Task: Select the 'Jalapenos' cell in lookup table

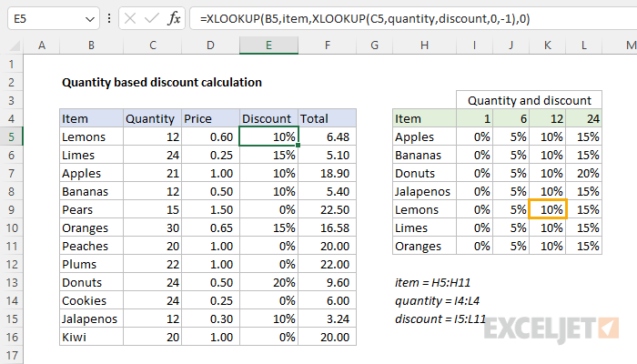Action: (x=425, y=191)
